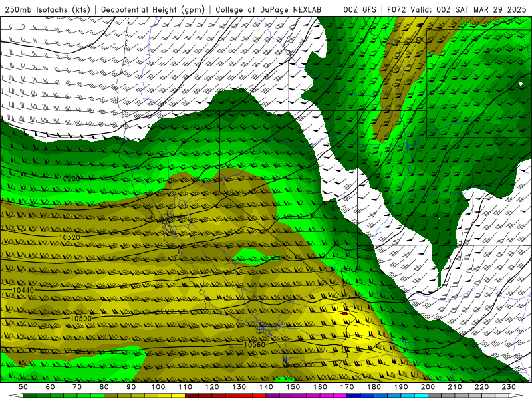Image resolution: width=532 pixels, height=399 pixels.
Task: Click the "College of DuPage NEXLAB" label
Action: 269,10
